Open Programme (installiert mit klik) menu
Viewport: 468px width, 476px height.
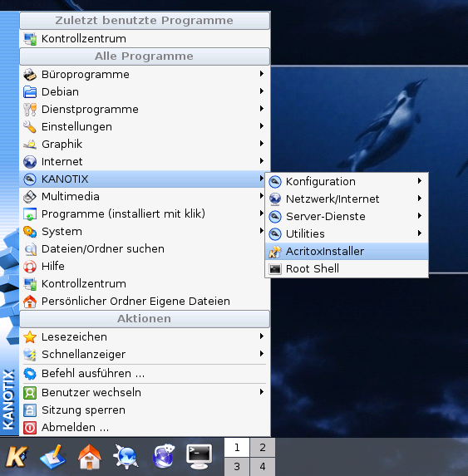[145, 214]
